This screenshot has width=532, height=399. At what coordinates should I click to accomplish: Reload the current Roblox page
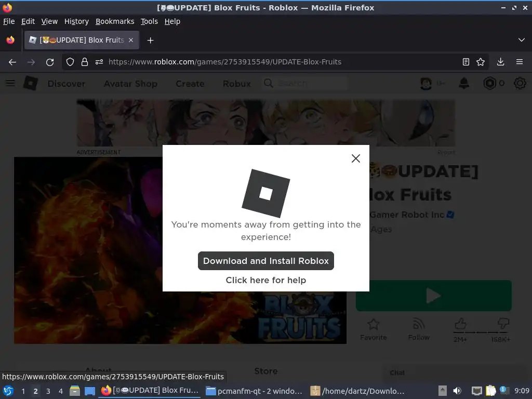[x=50, y=62]
